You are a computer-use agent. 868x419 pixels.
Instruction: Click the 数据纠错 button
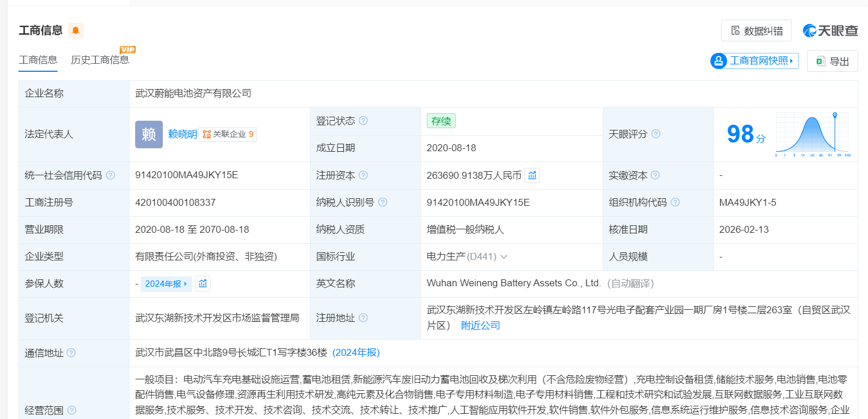tap(756, 30)
